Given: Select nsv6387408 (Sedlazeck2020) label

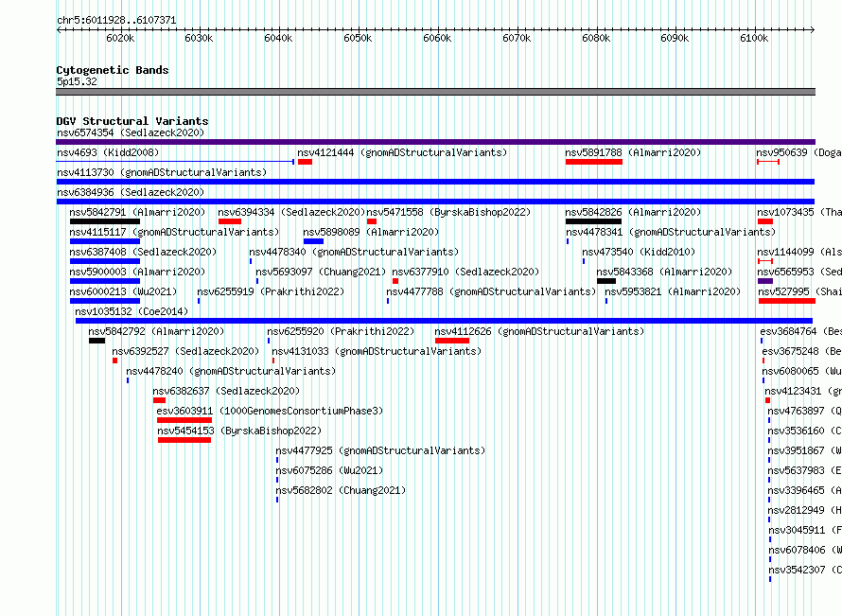Looking at the screenshot, I should tap(144, 252).
